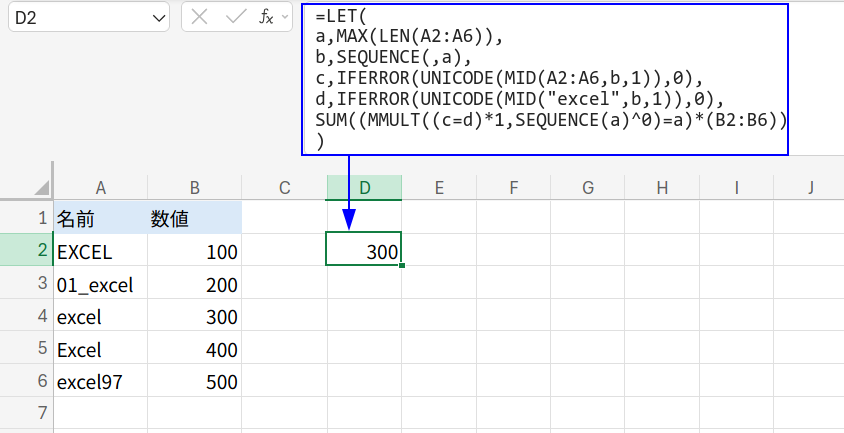Click the Enter checkmark formula bar icon
The height and width of the screenshot is (433, 844).
[235, 17]
